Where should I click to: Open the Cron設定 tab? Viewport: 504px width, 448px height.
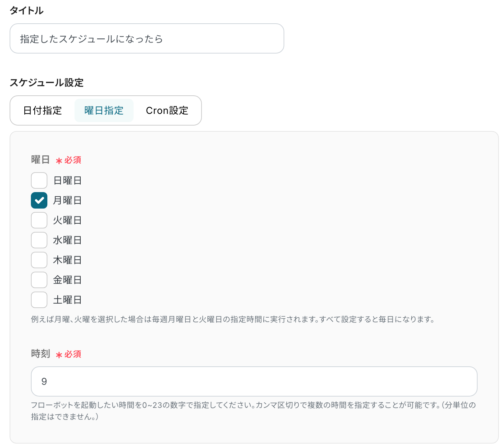click(167, 110)
